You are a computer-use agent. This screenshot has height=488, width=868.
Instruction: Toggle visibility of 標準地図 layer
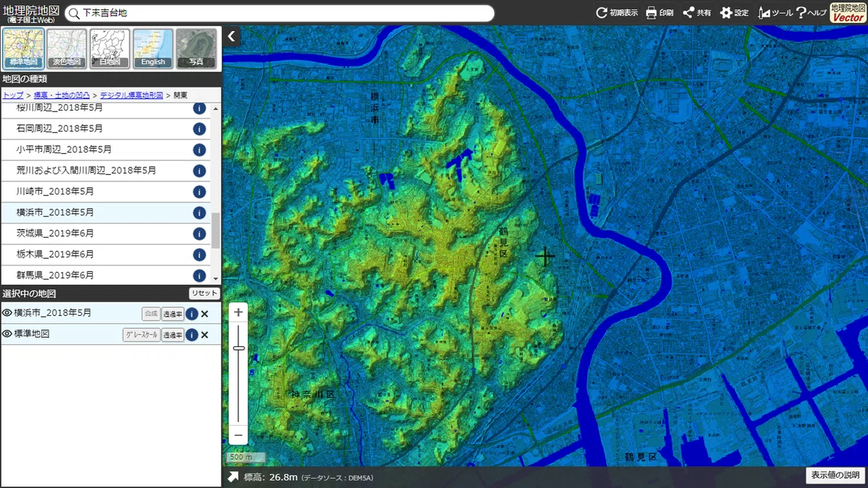click(x=7, y=334)
